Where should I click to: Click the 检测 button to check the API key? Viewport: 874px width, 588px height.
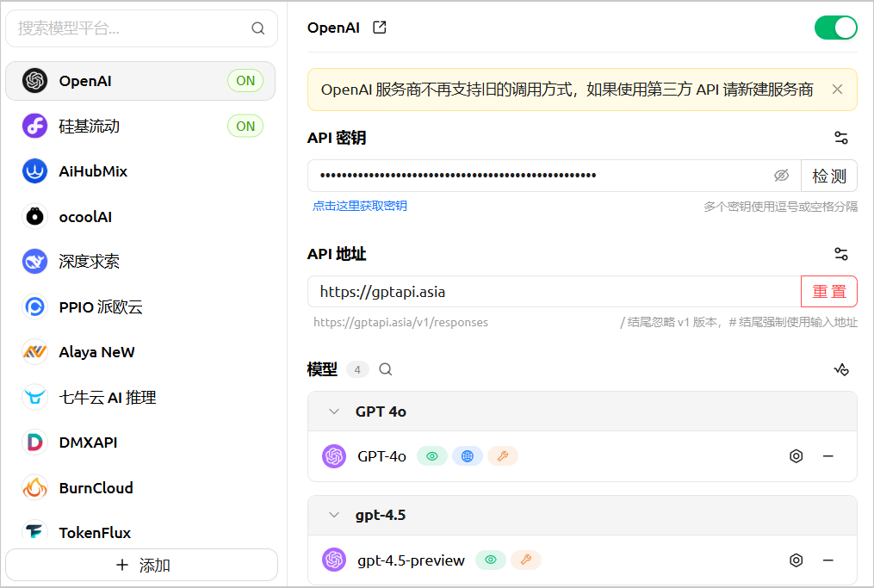[829, 176]
